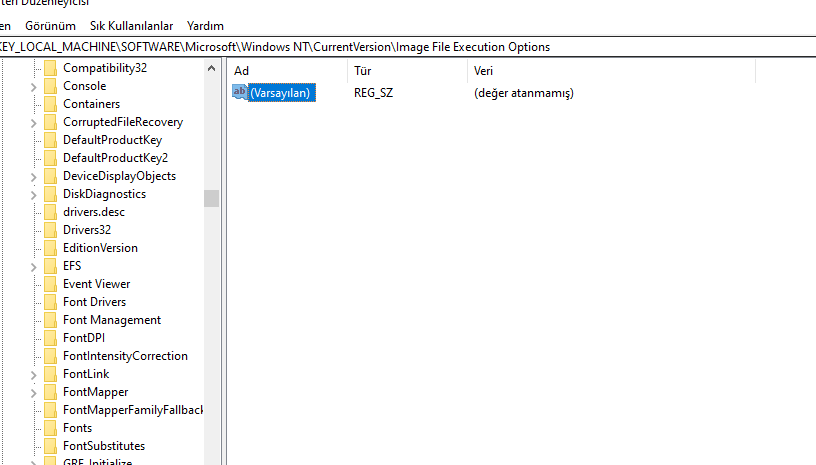The height and width of the screenshot is (465, 816).
Task: Click the FontMapper folder icon
Action: coord(50,392)
